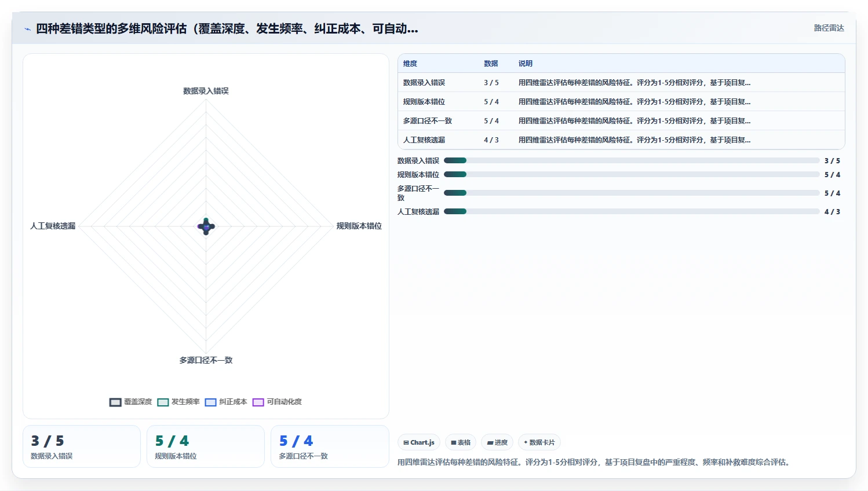868x491 pixels.
Task: Click the 4 / 3 value in table
Action: pyautogui.click(x=491, y=140)
